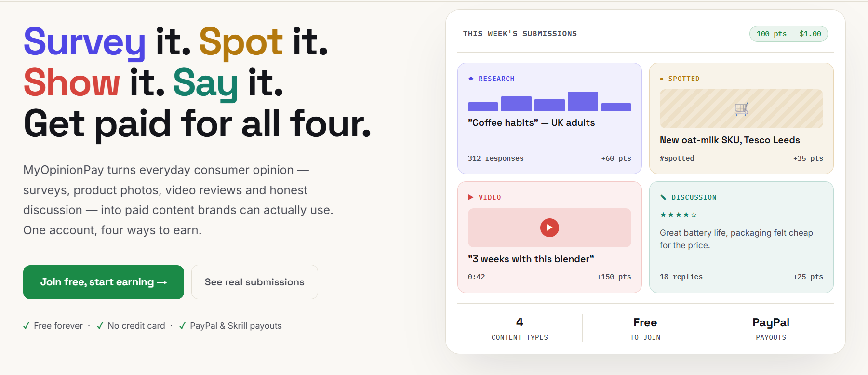Open the New oat-milk SKU spotted card

coord(741,118)
